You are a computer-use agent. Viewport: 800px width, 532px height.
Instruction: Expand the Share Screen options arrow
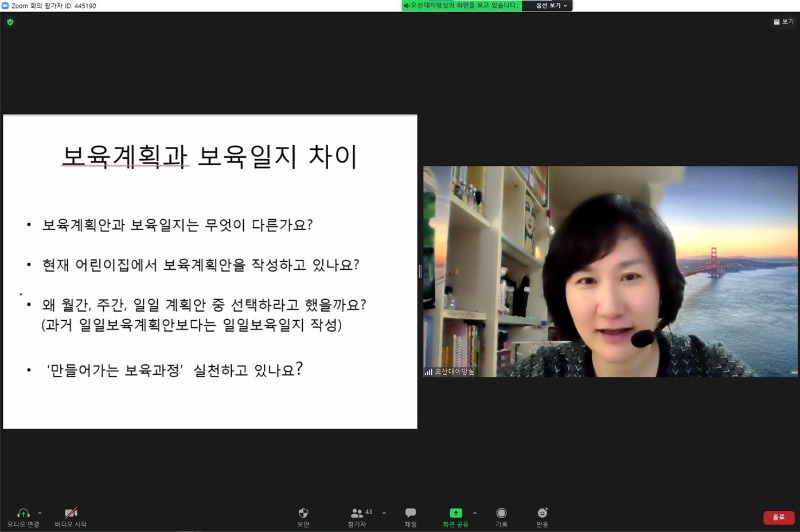474,512
